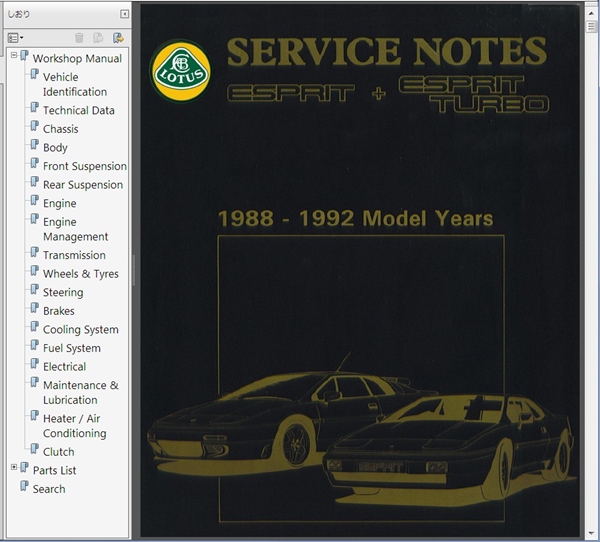Go to the Engine bookmark
The image size is (600, 542).
(x=59, y=204)
